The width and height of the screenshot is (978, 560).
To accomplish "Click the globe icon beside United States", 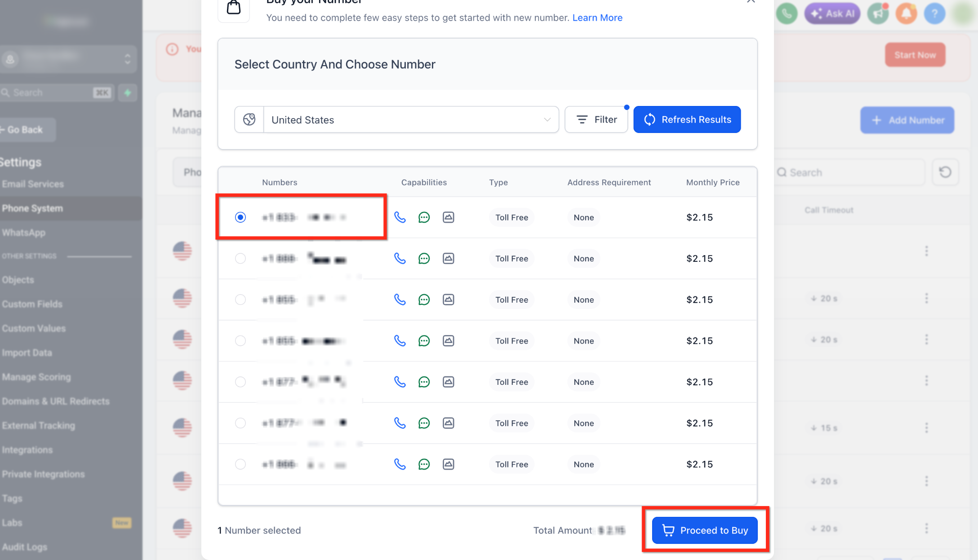I will [249, 119].
